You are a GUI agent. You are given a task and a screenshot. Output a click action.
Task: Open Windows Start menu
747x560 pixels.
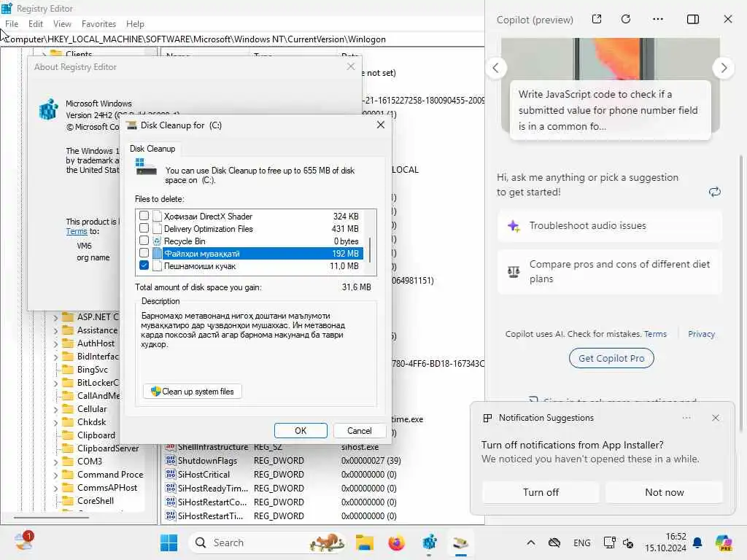click(169, 542)
